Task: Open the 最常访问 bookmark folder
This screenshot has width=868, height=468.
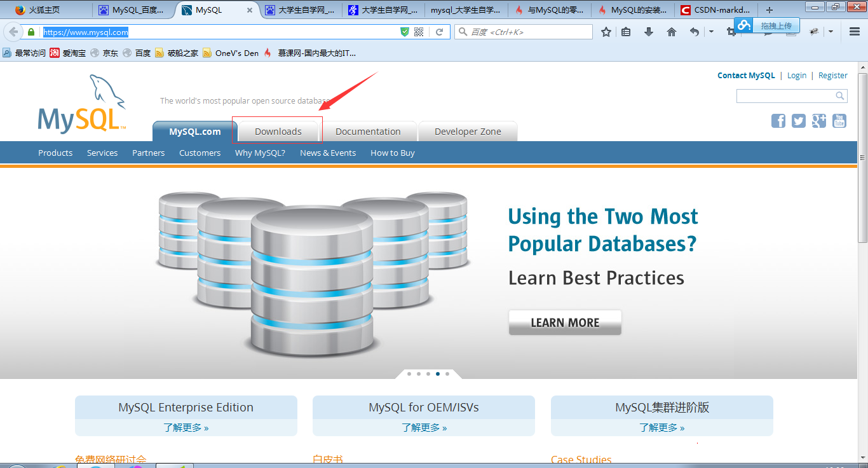Action: point(24,53)
